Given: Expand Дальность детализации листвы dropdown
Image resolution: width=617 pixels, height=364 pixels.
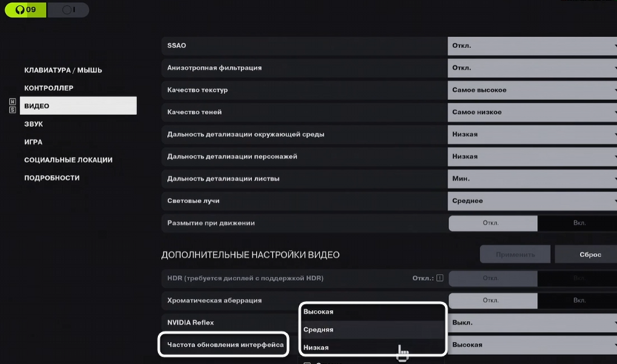Looking at the screenshot, I should (532, 179).
